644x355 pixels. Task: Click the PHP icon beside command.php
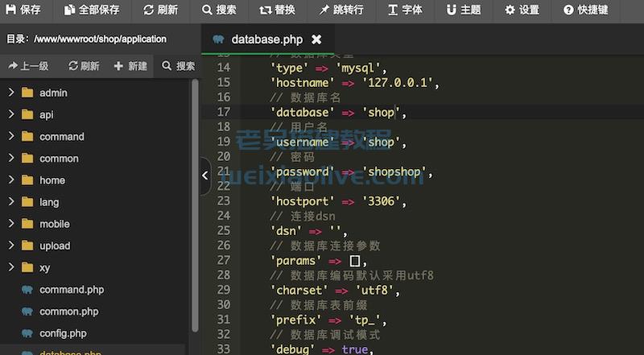[x=27, y=290]
